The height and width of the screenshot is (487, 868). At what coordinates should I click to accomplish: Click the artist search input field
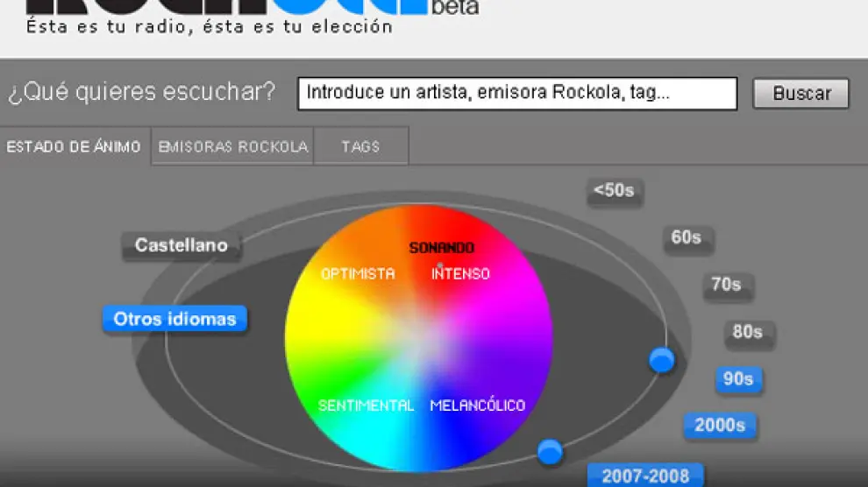517,94
